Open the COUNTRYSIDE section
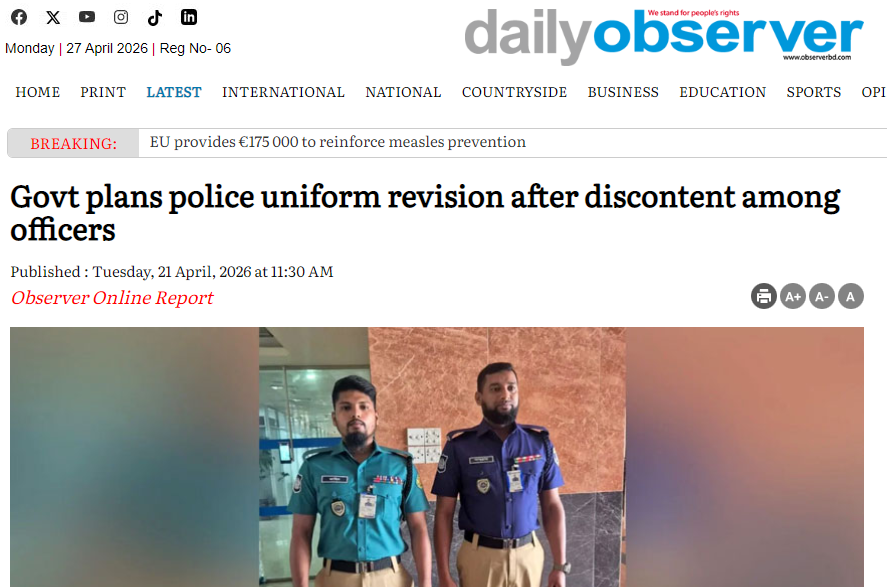 pyautogui.click(x=514, y=92)
